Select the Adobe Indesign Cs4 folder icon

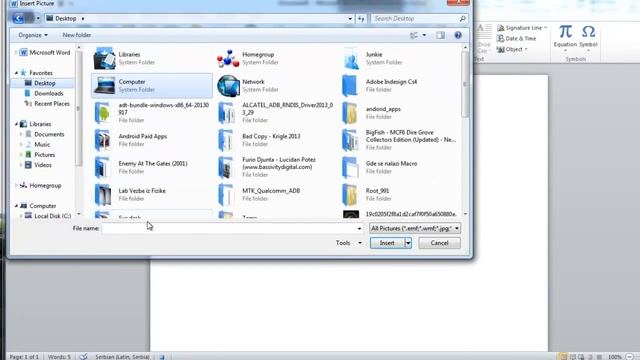350,86
